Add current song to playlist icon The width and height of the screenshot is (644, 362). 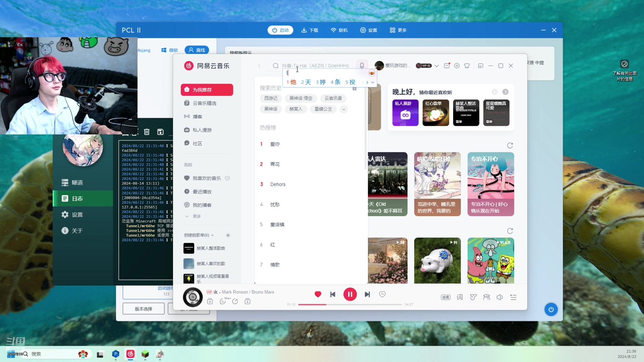(210, 301)
